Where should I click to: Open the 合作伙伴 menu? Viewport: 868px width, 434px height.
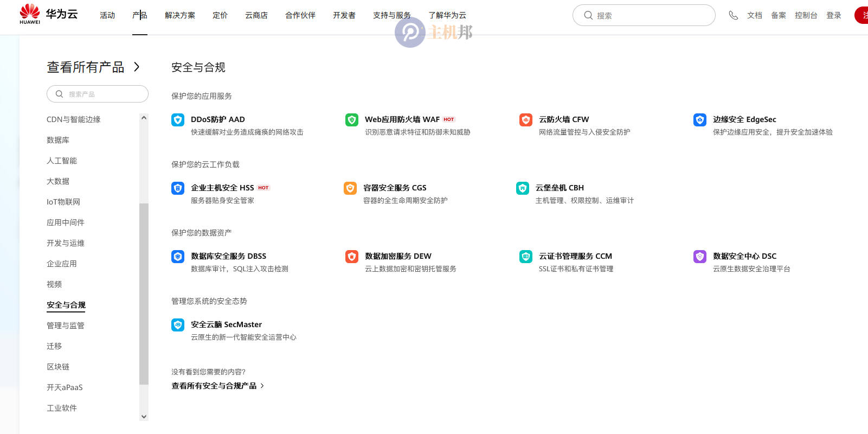300,15
